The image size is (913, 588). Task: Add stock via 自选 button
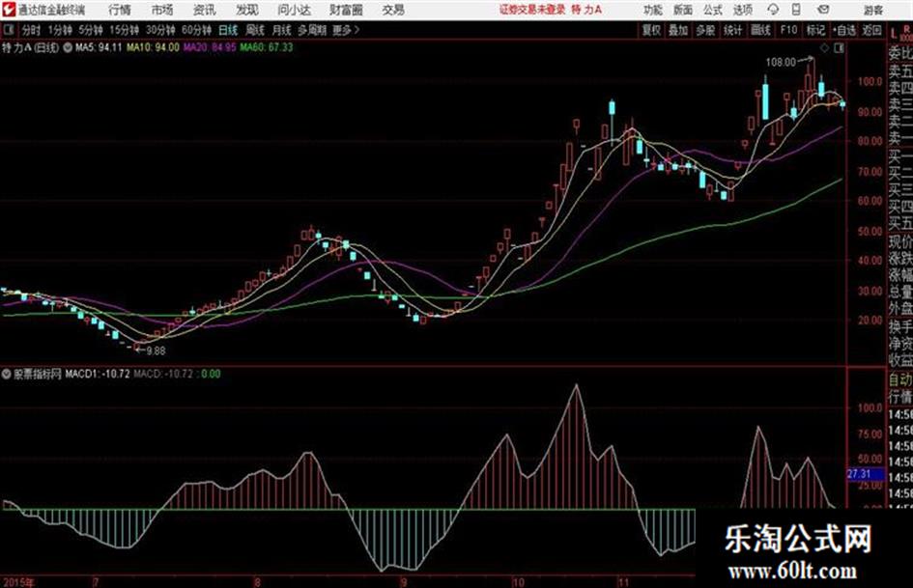(x=843, y=30)
